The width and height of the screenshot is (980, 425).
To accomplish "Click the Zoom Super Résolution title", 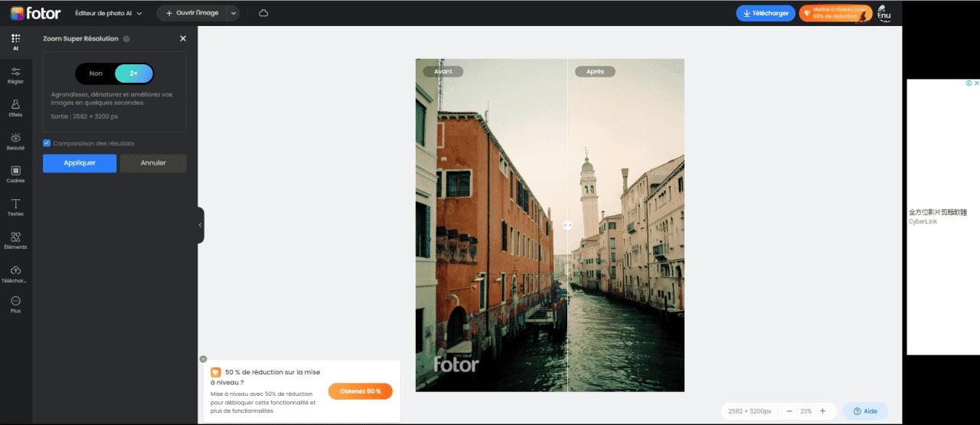I will click(80, 38).
